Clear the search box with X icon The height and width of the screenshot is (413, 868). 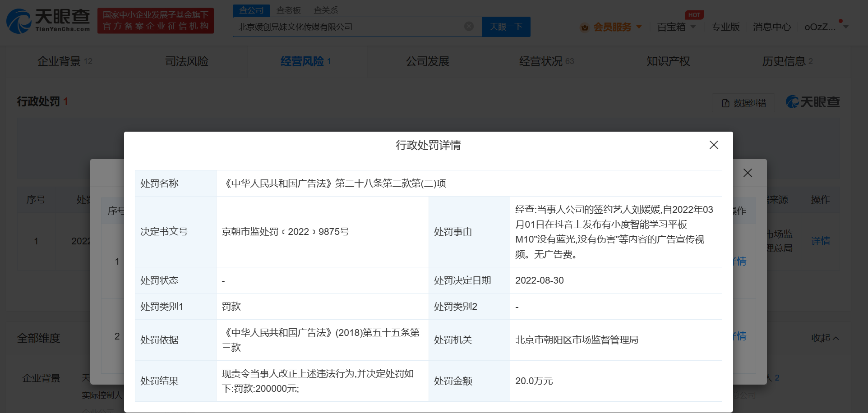click(x=469, y=27)
